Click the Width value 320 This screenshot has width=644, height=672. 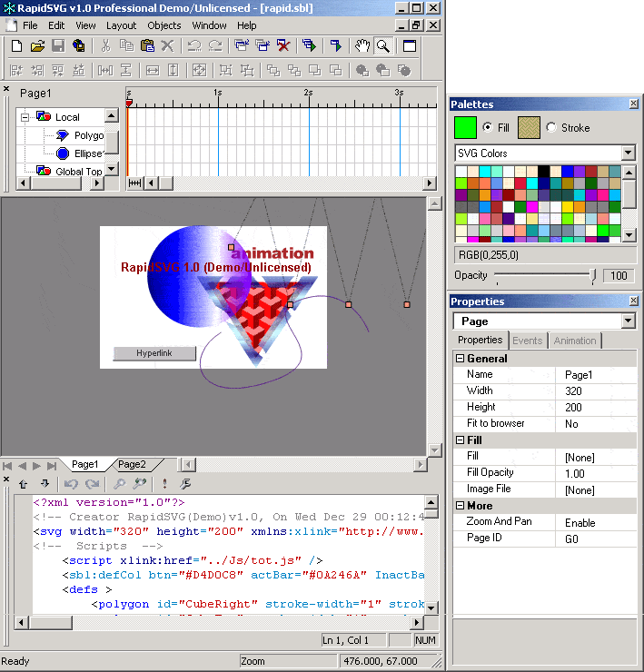(x=596, y=390)
